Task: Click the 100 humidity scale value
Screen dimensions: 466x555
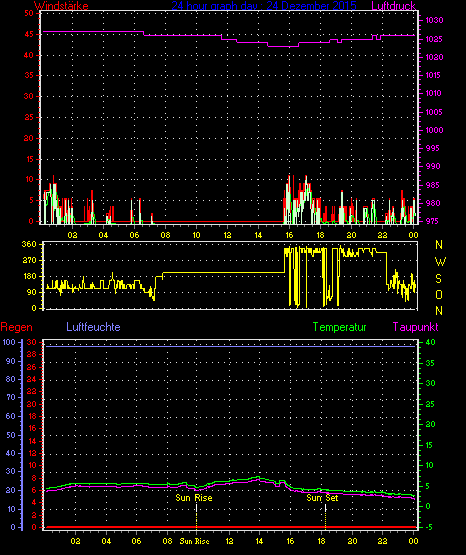Action: pyautogui.click(x=9, y=342)
